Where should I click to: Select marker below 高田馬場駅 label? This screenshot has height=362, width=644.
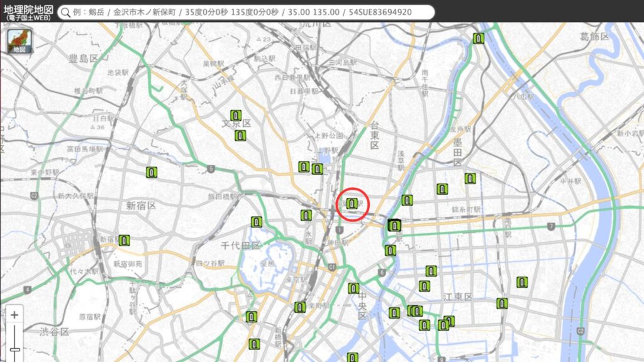point(152,172)
